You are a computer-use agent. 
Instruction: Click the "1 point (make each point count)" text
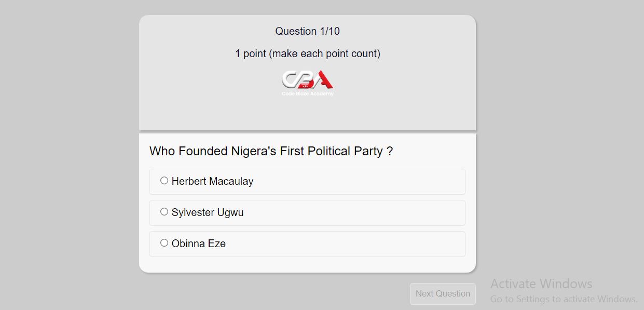tap(307, 53)
